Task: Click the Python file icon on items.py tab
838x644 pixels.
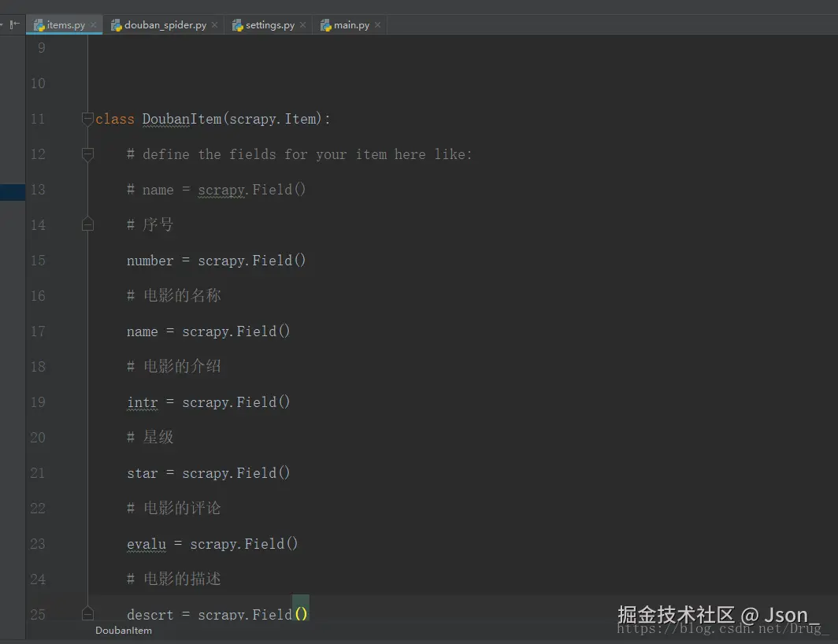Action: (39, 25)
